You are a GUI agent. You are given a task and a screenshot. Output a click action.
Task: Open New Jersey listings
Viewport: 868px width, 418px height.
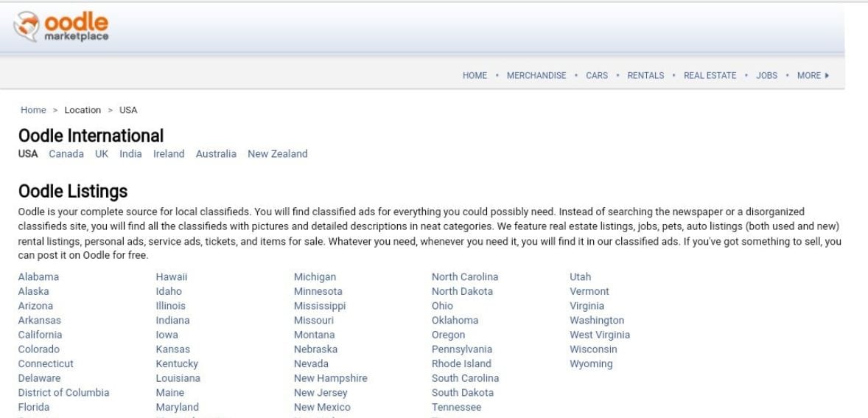click(x=321, y=392)
